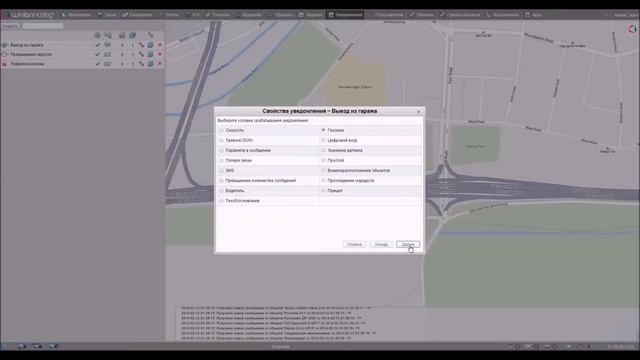The height and width of the screenshot is (360, 640).
Task: Open the Apps menu
Action: 534,15
